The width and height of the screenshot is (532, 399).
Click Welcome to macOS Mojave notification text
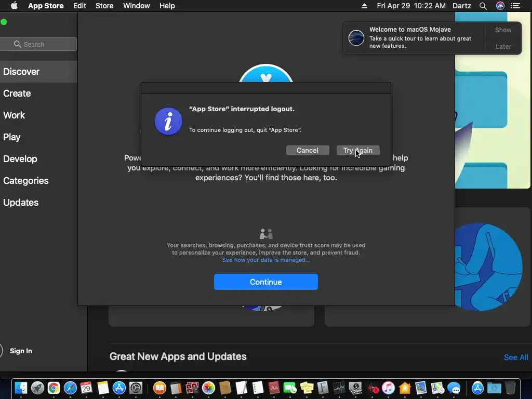(x=410, y=30)
